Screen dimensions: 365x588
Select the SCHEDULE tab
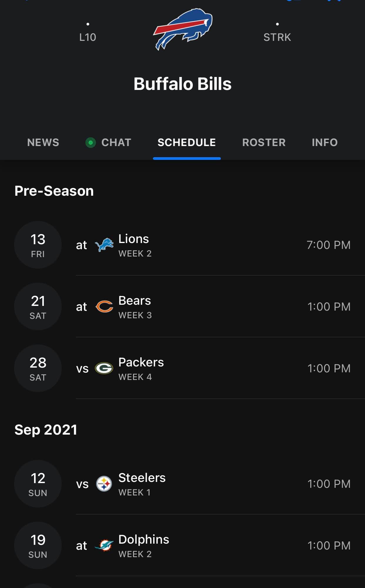tap(187, 143)
